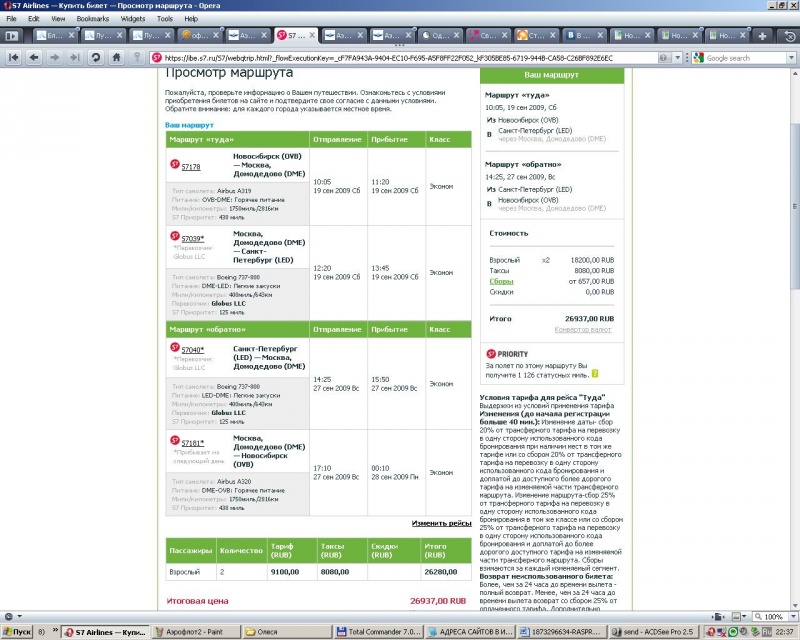
Task: Open the Widgets menu
Action: [x=133, y=19]
